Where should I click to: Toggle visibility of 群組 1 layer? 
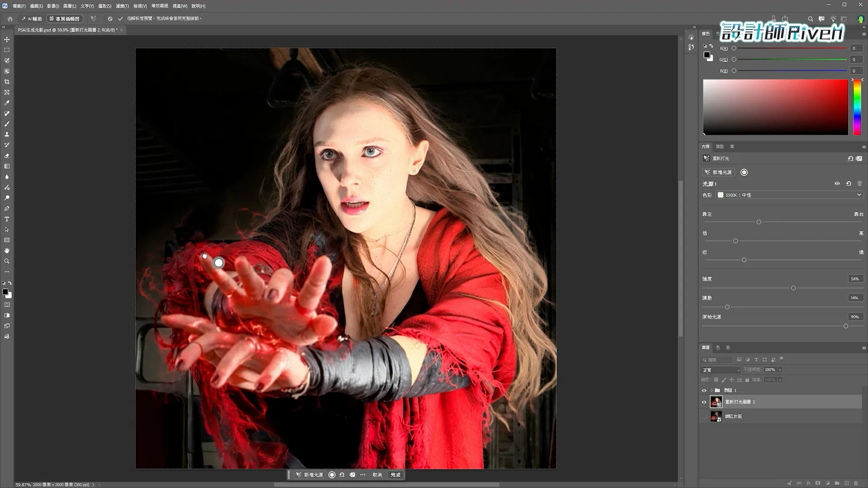(x=704, y=390)
